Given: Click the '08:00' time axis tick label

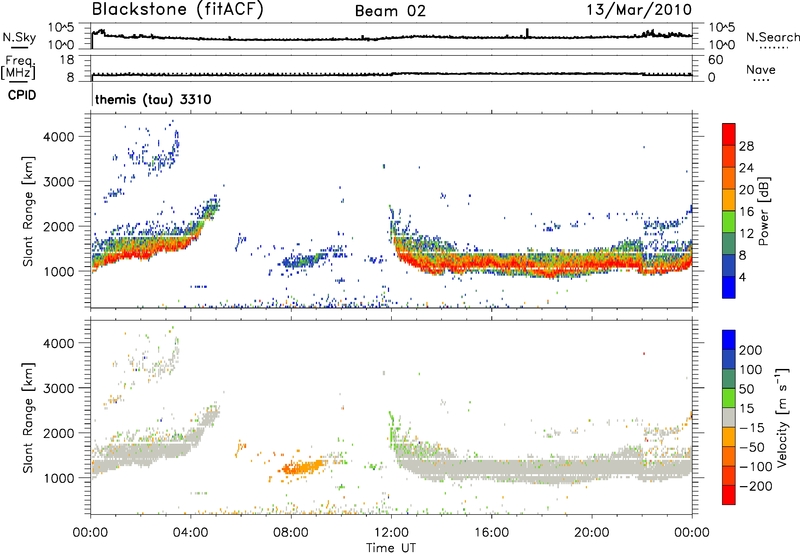Looking at the screenshot, I should (x=291, y=533).
